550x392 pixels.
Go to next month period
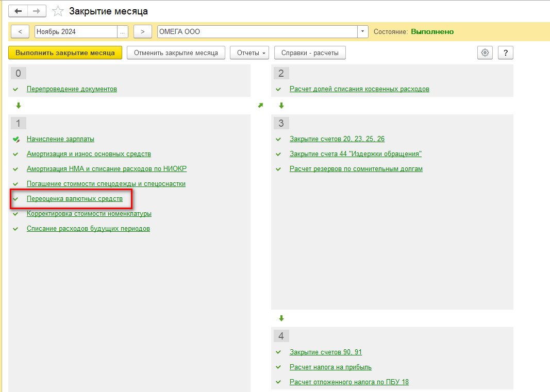point(143,31)
